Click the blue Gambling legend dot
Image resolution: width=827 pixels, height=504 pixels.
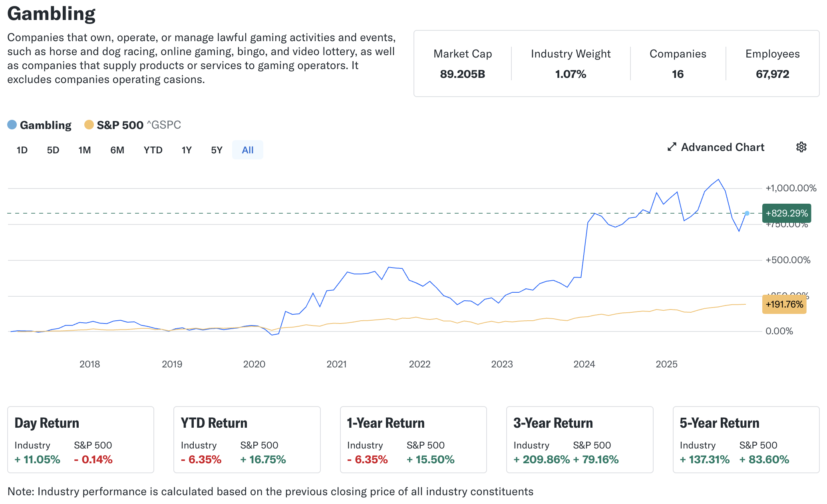coord(12,125)
